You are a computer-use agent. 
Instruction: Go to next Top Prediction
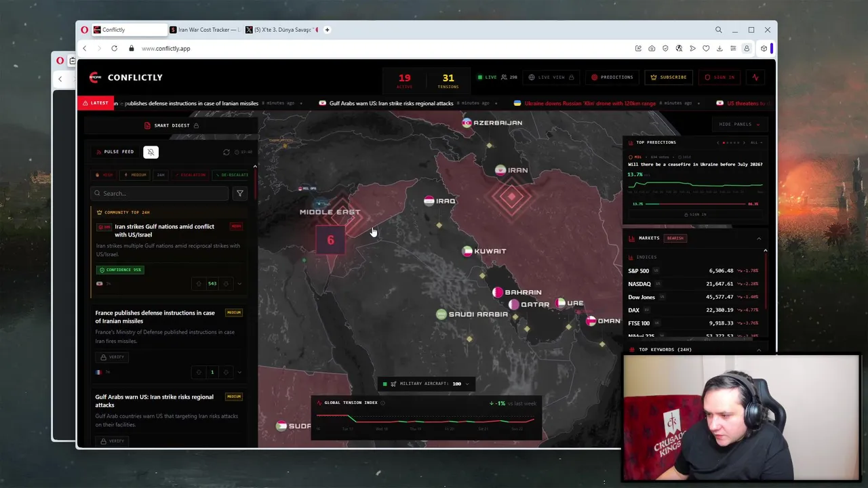[744, 143]
